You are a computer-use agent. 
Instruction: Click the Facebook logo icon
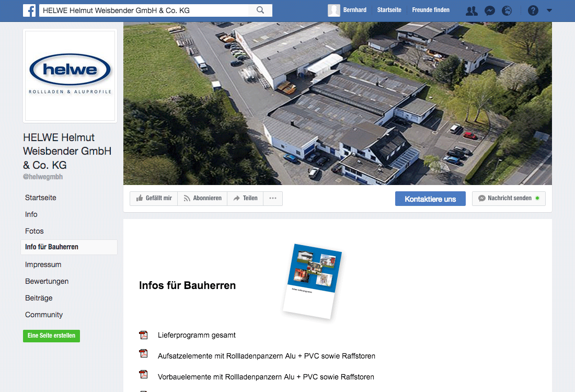tap(29, 10)
